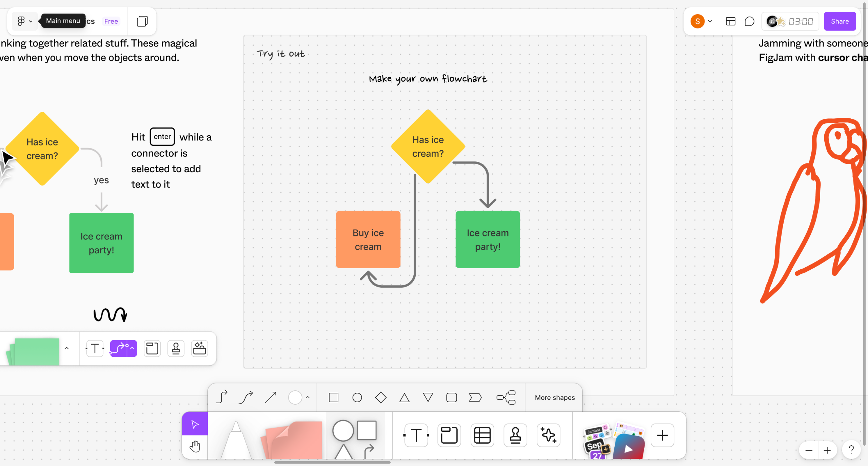Image resolution: width=868 pixels, height=466 pixels.
Task: Open More shapes
Action: tap(555, 397)
